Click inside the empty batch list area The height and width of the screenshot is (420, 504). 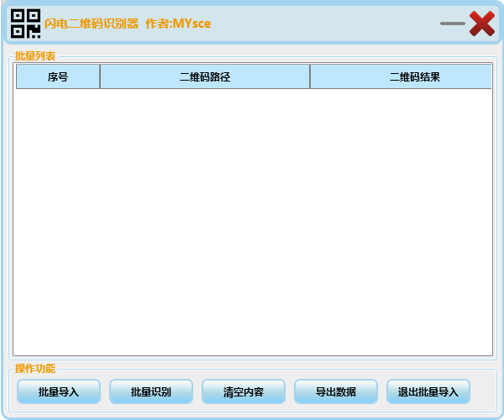tap(252, 218)
